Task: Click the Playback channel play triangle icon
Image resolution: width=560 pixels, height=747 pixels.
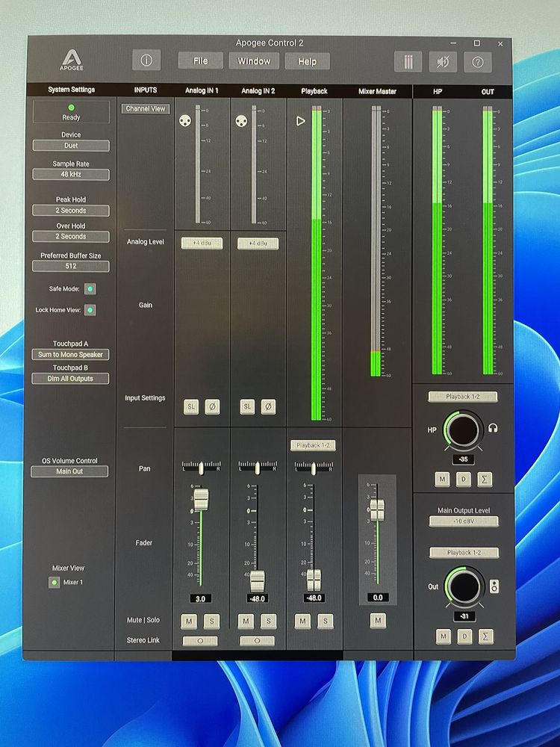Action: point(300,121)
